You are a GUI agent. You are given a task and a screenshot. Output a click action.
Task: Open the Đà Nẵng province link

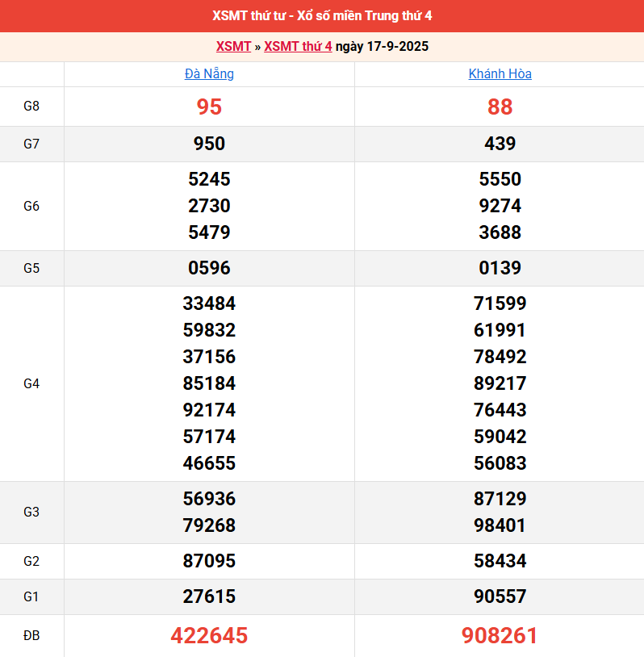pyautogui.click(x=209, y=74)
